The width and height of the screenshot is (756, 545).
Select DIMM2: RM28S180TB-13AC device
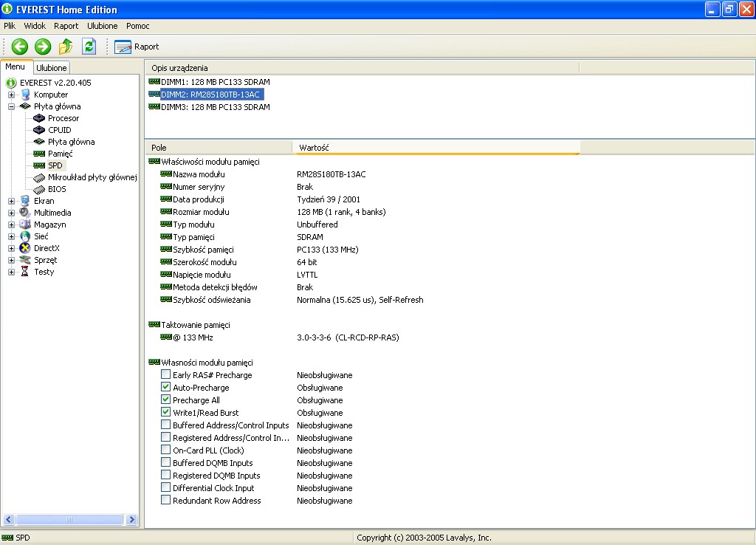tap(210, 95)
